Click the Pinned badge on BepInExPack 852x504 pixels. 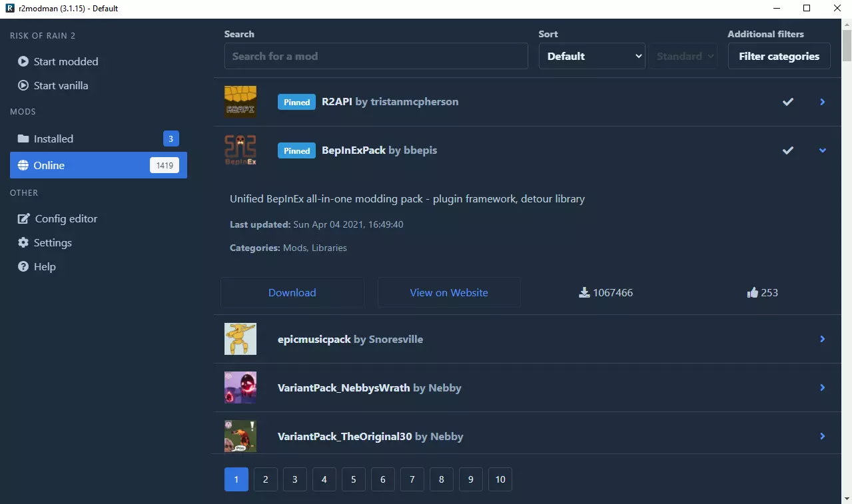tap(296, 150)
